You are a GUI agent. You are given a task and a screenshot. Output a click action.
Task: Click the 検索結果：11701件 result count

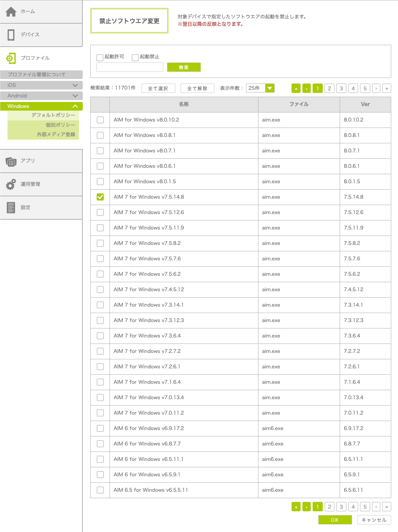point(113,88)
